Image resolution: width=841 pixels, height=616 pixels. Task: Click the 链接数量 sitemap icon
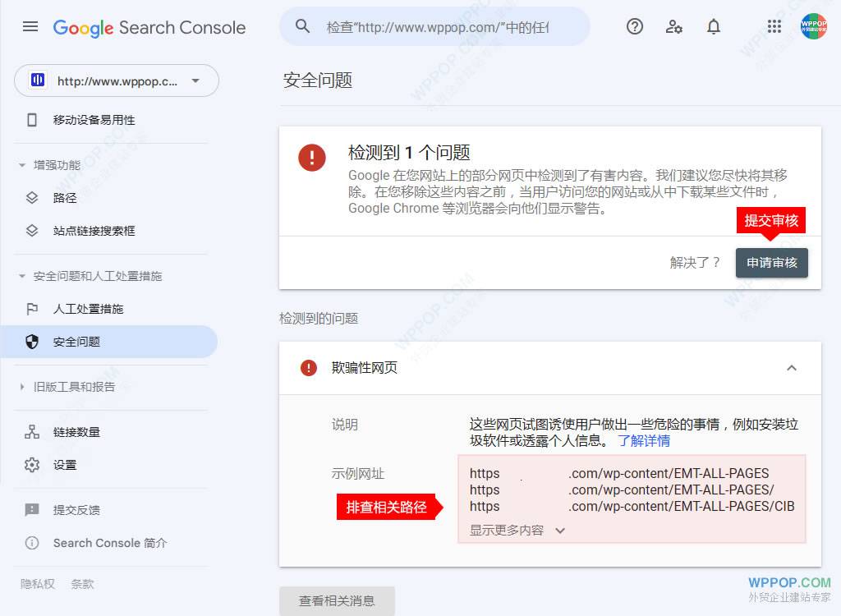[32, 432]
